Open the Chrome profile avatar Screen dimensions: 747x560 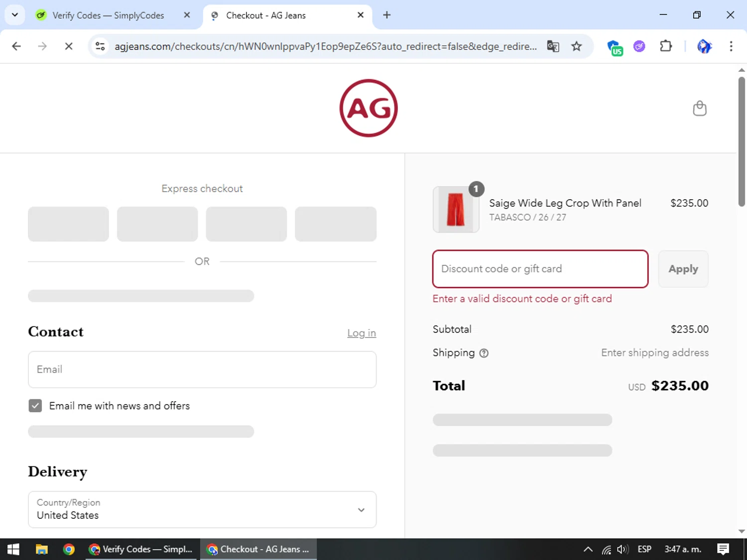pos(704,46)
